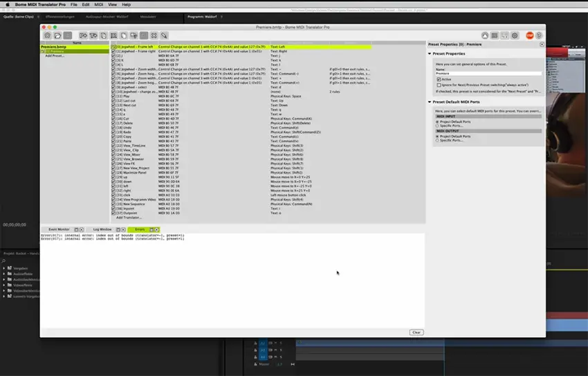This screenshot has height=376, width=588.
Task: Click the cut toolbar icon
Action: tap(113, 35)
